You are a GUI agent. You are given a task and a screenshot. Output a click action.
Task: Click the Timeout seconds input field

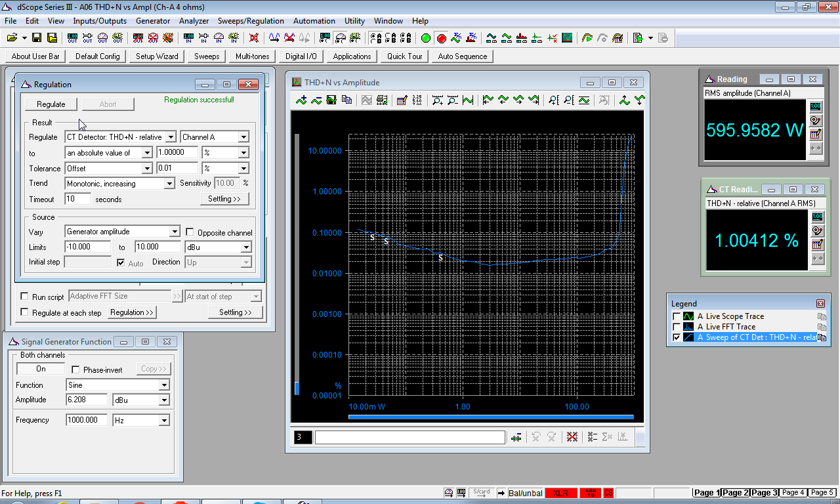coord(77,199)
